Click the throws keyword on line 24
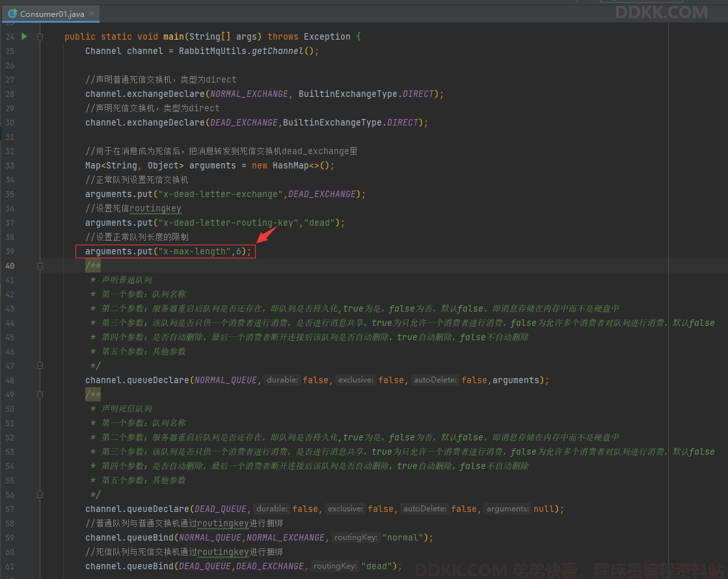 tap(283, 36)
